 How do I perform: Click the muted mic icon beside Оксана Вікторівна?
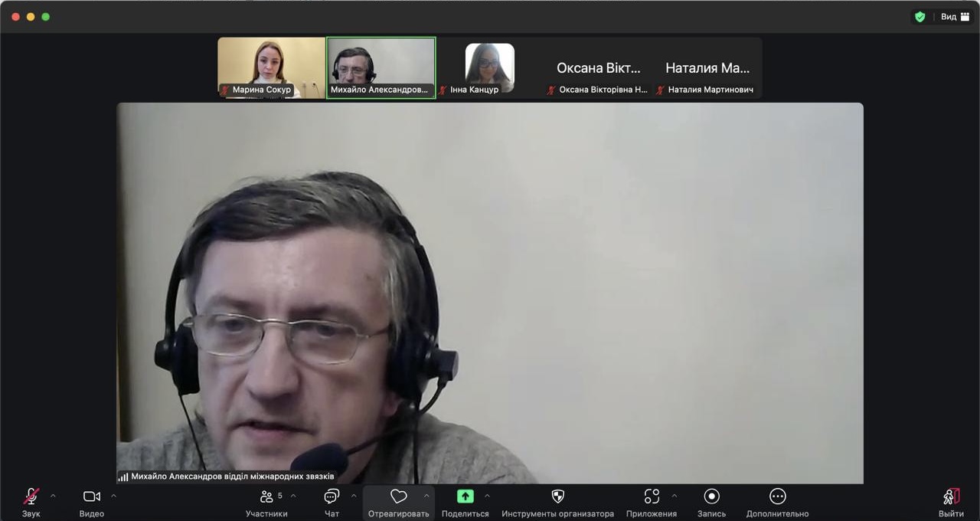pyautogui.click(x=551, y=90)
